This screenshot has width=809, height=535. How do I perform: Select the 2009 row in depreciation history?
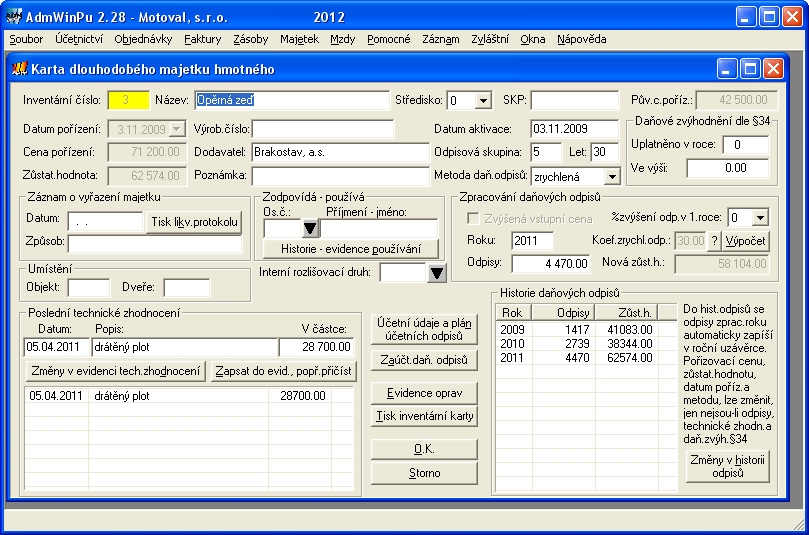tap(586, 330)
